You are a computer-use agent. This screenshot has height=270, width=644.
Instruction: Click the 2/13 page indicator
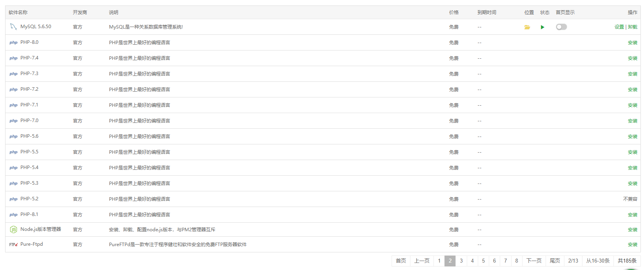pos(573,261)
